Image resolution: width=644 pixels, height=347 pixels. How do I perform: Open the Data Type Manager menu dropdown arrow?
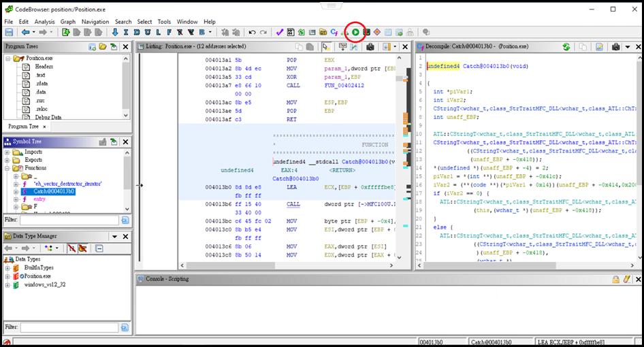(x=114, y=237)
